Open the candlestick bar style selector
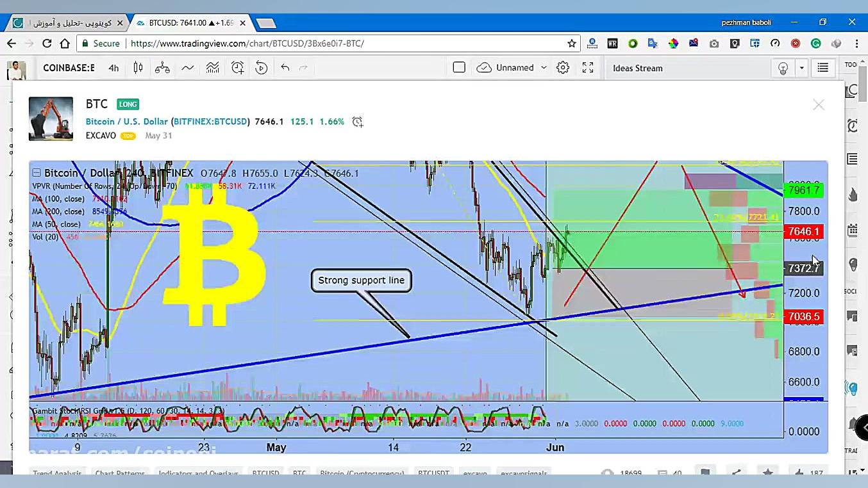 [x=138, y=68]
